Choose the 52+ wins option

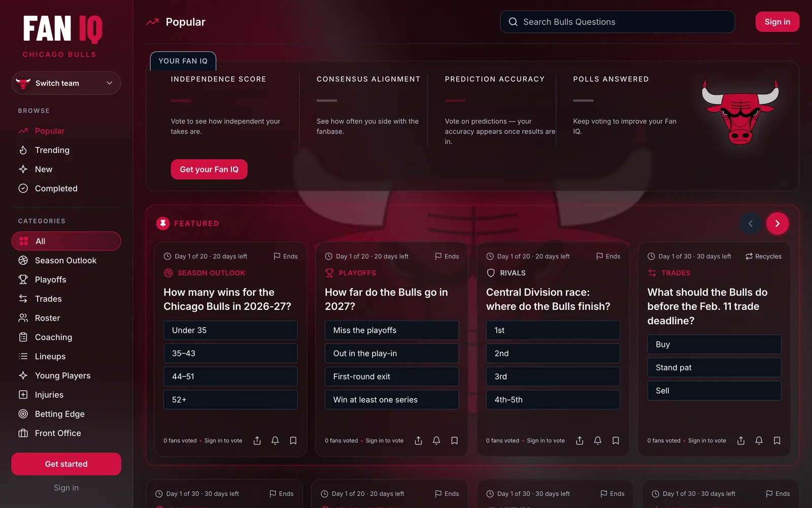tap(230, 400)
